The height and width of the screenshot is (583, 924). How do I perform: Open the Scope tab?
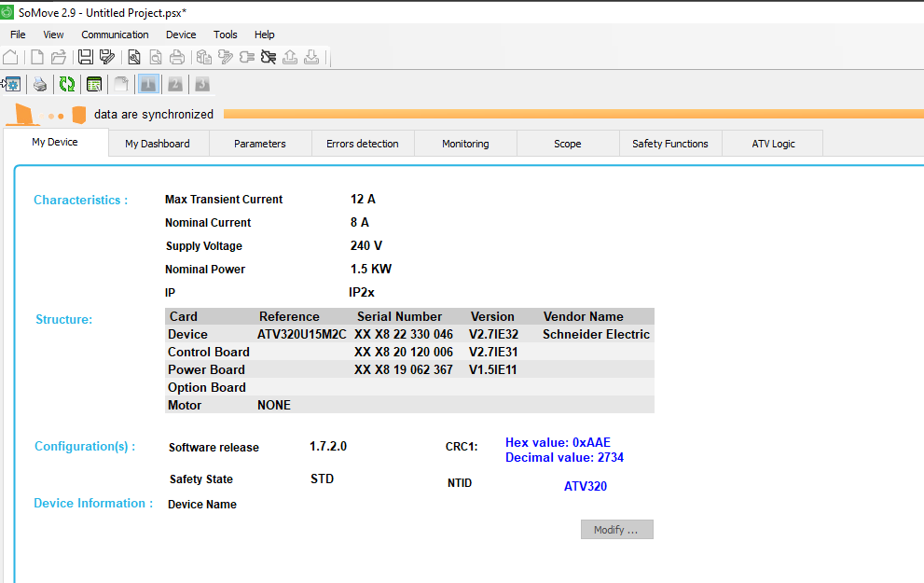(x=568, y=144)
